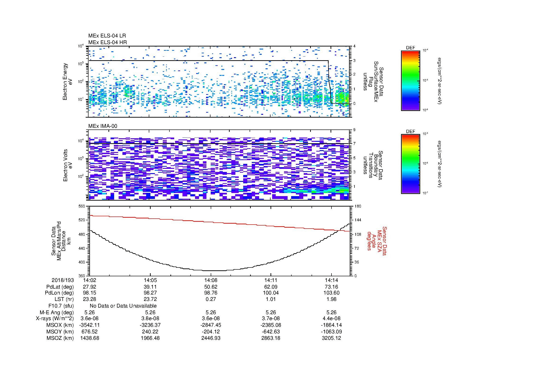Click the 'LST (hr)' row label
555x392 pixels.
(x=64, y=299)
